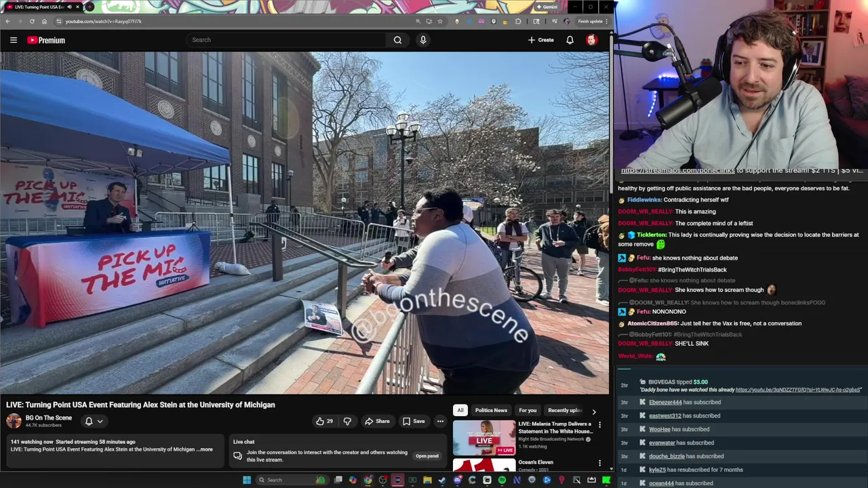Open a new browser tab with plus
This screenshot has height=488, width=868.
click(x=90, y=7)
